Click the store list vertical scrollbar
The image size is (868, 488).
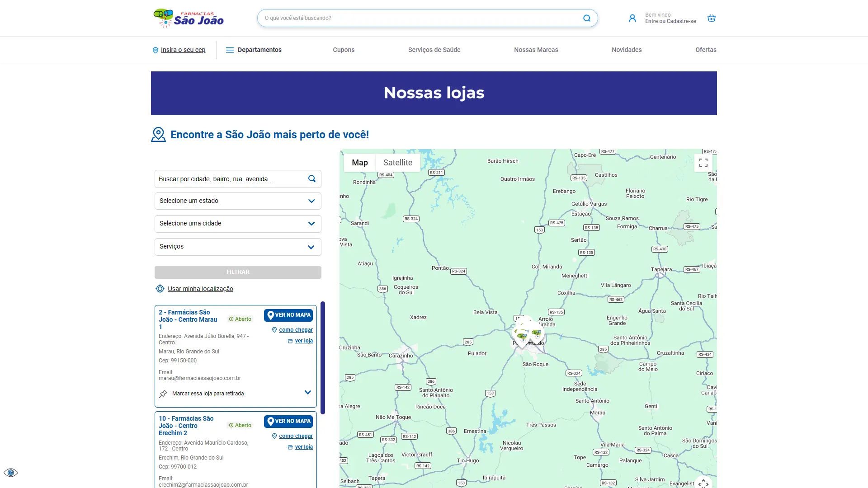click(x=323, y=358)
